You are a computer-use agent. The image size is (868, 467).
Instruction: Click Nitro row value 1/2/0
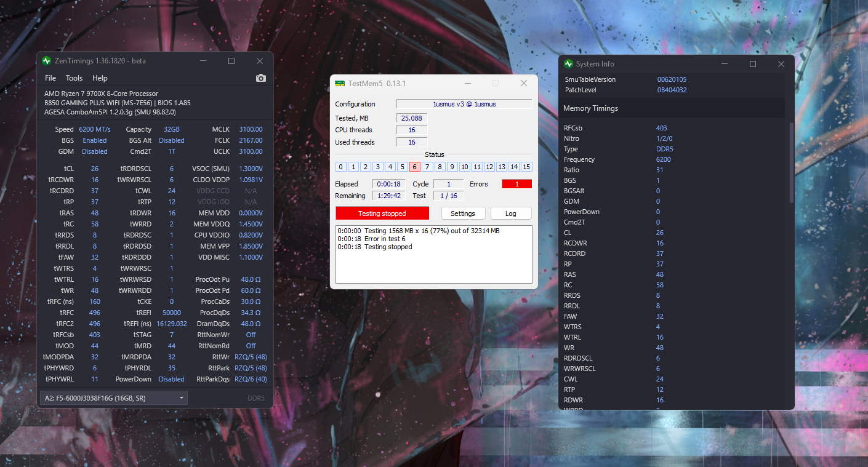[664, 138]
